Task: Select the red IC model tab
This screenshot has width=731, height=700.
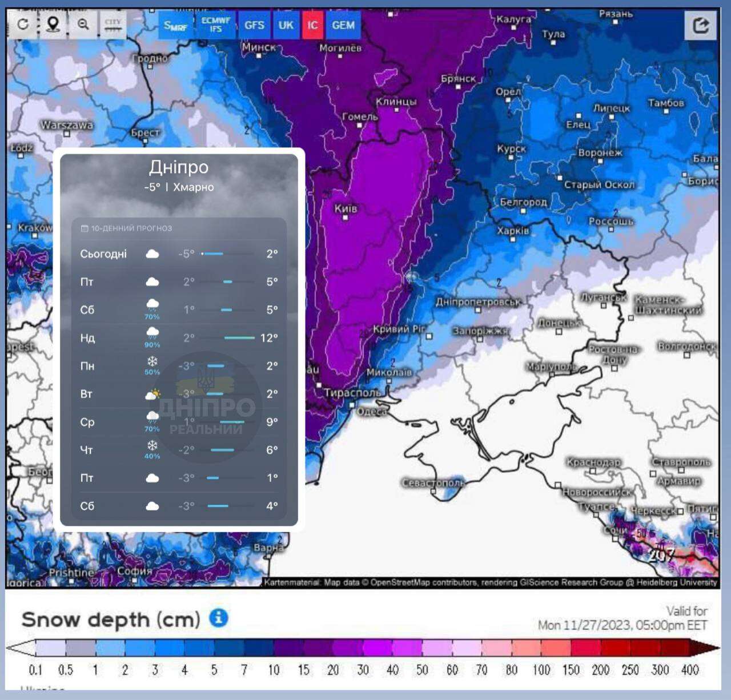Action: 312,25
